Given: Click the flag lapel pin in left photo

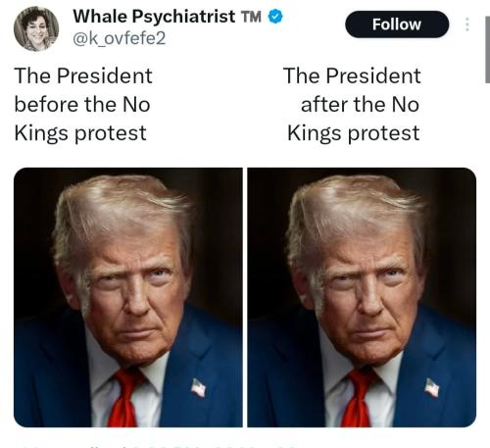Looking at the screenshot, I should (198, 387).
